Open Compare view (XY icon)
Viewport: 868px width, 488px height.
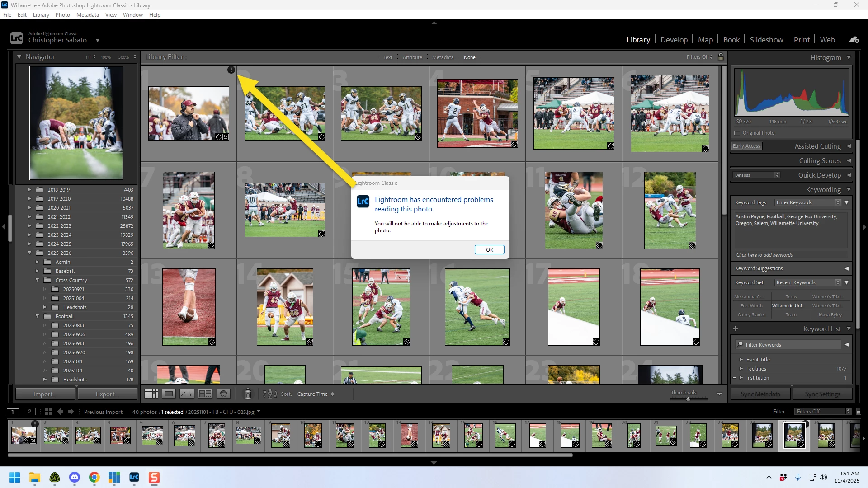[x=187, y=394]
